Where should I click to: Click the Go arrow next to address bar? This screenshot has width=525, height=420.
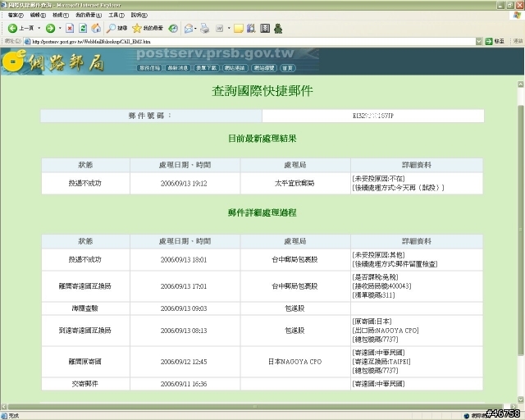point(489,41)
